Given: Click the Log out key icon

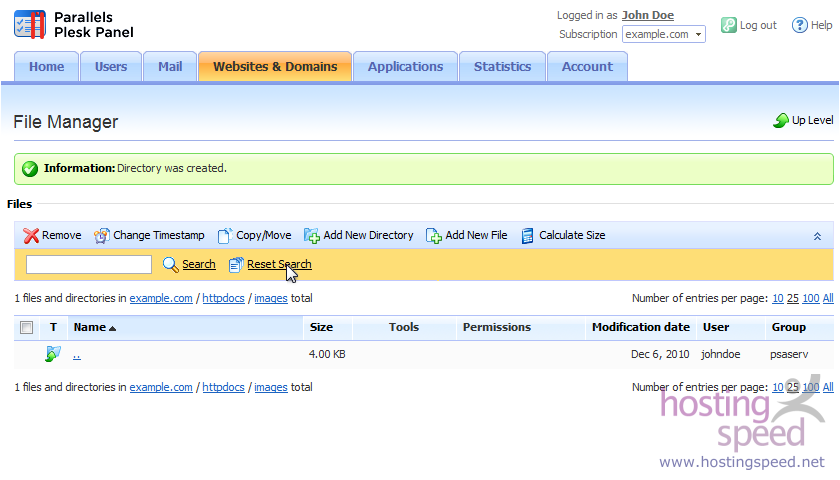Looking at the screenshot, I should (729, 25).
